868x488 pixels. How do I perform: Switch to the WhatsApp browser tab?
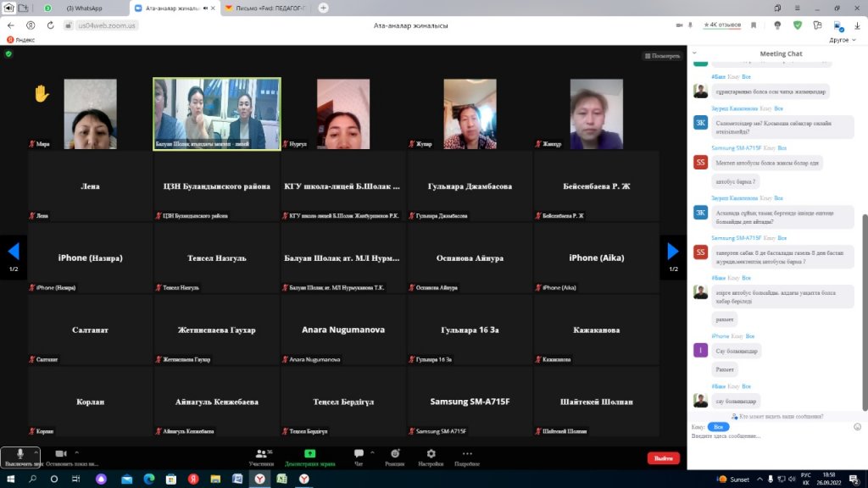pos(84,8)
